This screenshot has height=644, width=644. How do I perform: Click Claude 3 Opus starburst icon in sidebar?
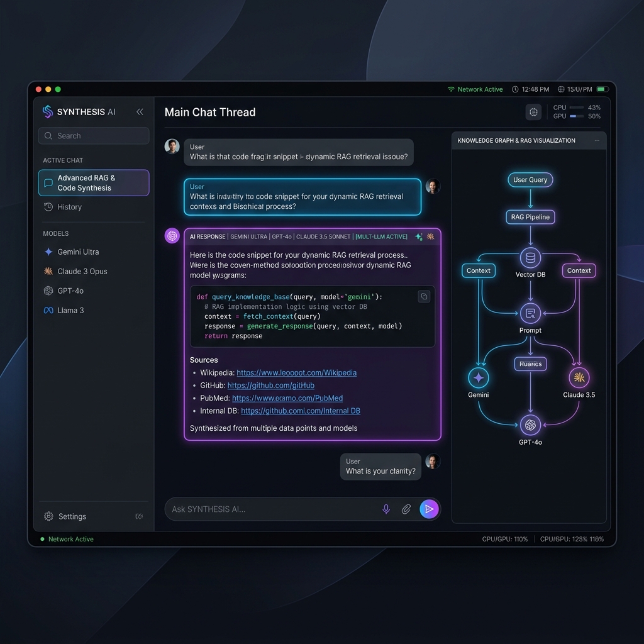(x=48, y=271)
